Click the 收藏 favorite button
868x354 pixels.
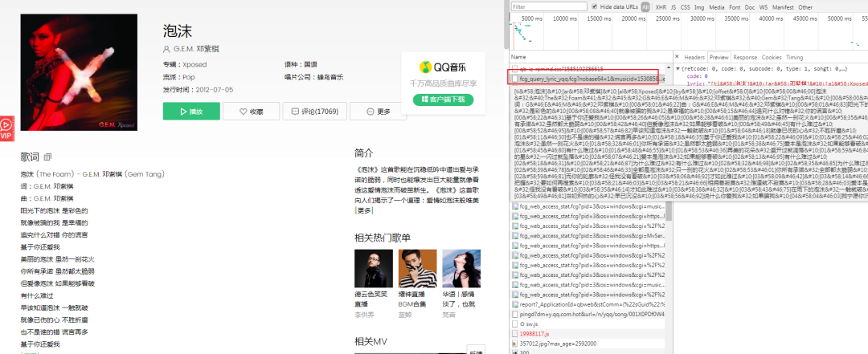pos(252,112)
